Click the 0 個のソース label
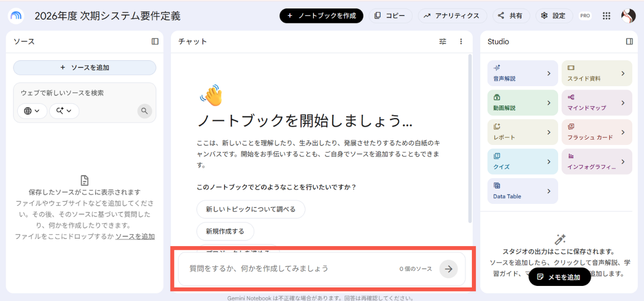 [416, 269]
